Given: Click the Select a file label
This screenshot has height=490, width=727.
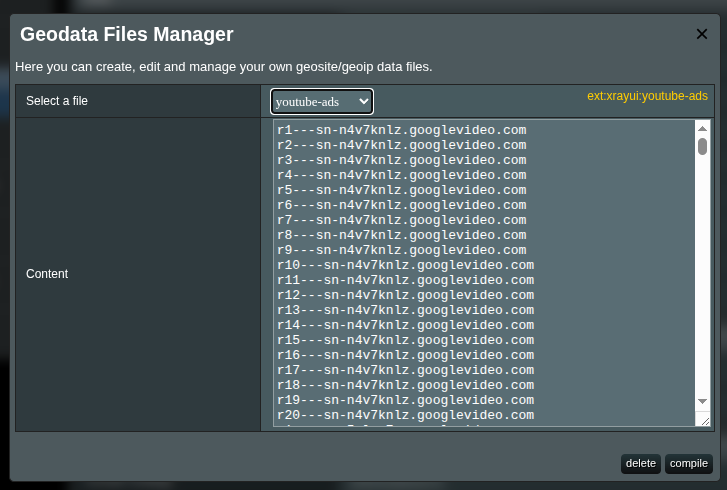Looking at the screenshot, I should [x=57, y=101].
